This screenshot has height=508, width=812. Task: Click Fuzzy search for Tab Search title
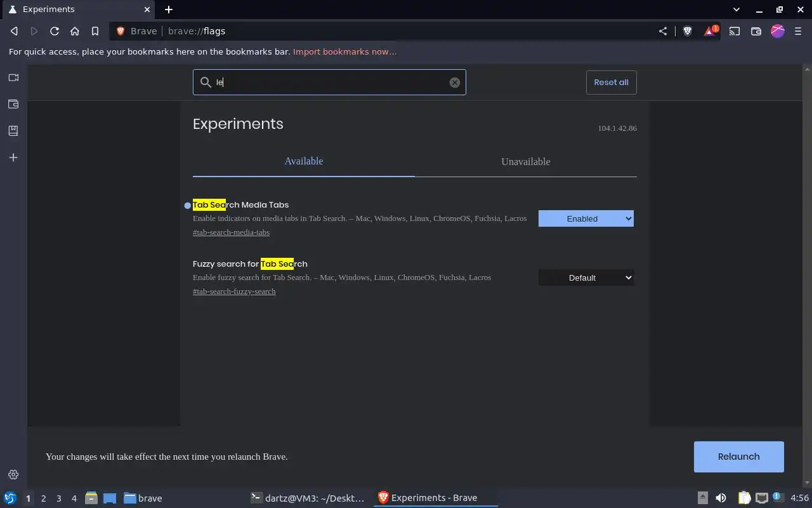tap(250, 264)
